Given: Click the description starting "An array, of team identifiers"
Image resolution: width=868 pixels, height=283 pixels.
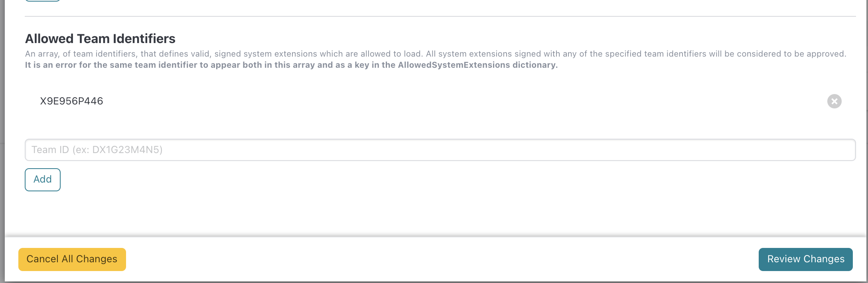Looking at the screenshot, I should click(x=436, y=54).
